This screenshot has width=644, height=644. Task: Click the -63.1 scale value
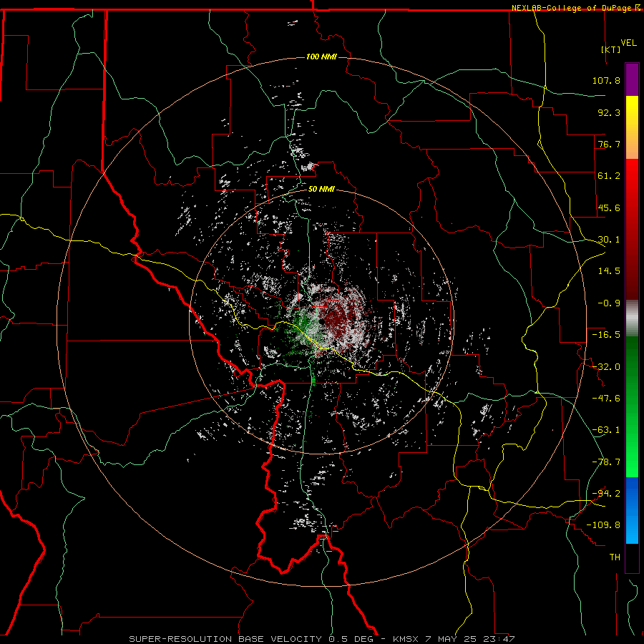pos(606,430)
